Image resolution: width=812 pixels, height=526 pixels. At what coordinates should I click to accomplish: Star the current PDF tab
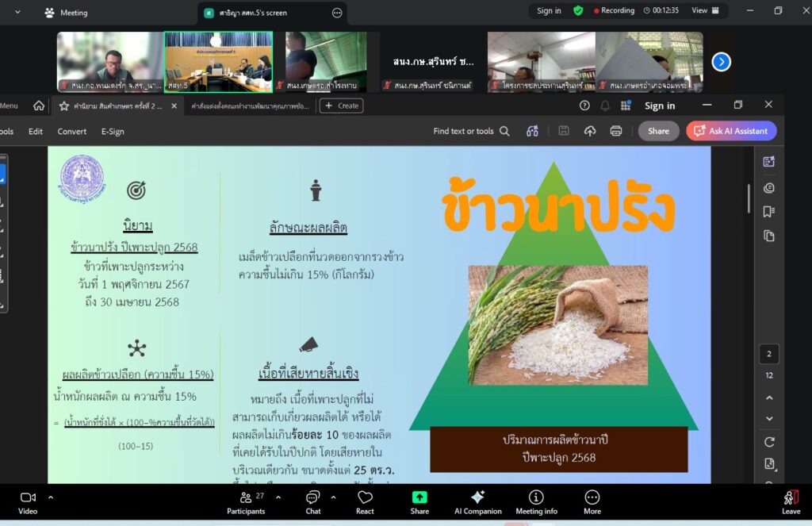64,106
